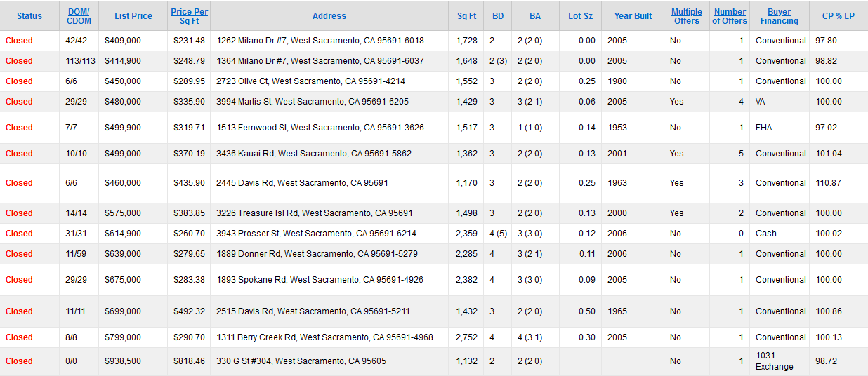Click year built 1980
Screen dimensions: 868x376
618,81
